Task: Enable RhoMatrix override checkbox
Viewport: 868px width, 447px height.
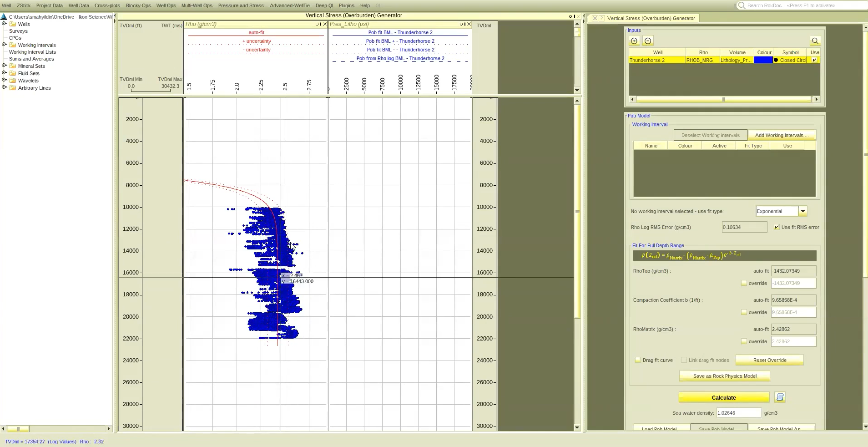Action: [x=744, y=341]
